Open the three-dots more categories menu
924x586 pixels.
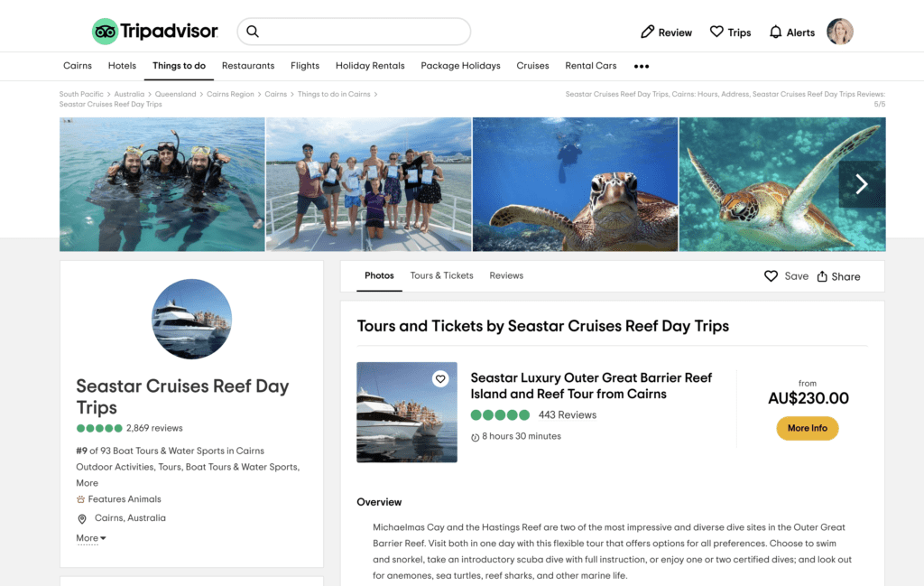pos(642,66)
